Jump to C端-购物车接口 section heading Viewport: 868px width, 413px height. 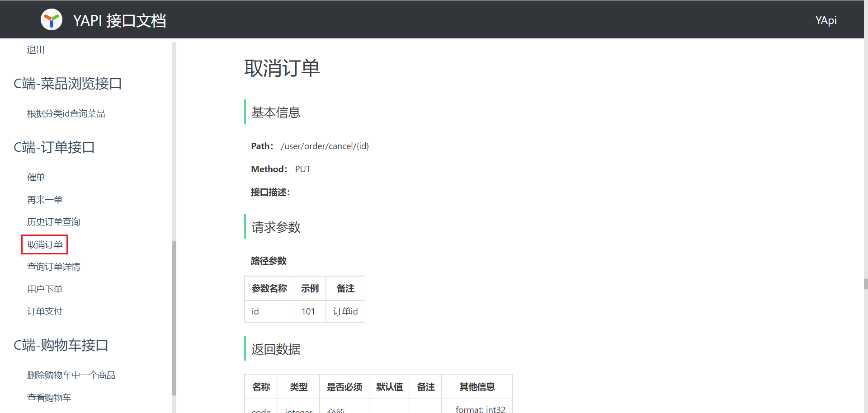tap(61, 345)
